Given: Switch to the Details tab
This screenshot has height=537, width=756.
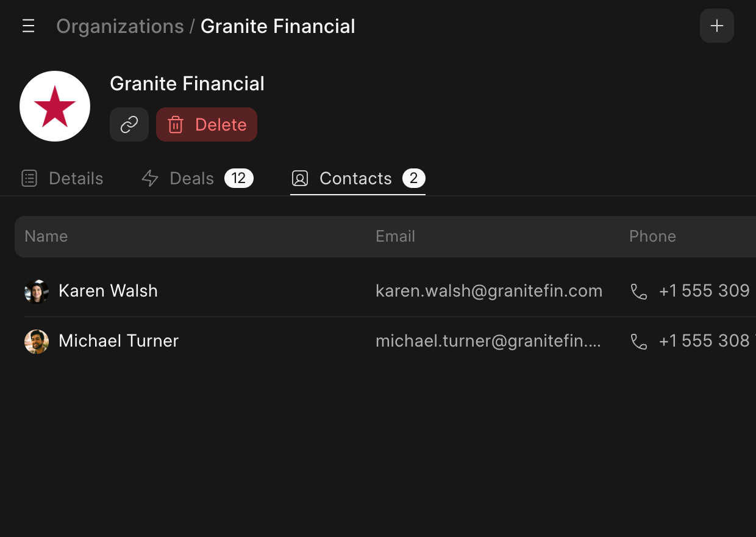Looking at the screenshot, I should coord(62,178).
